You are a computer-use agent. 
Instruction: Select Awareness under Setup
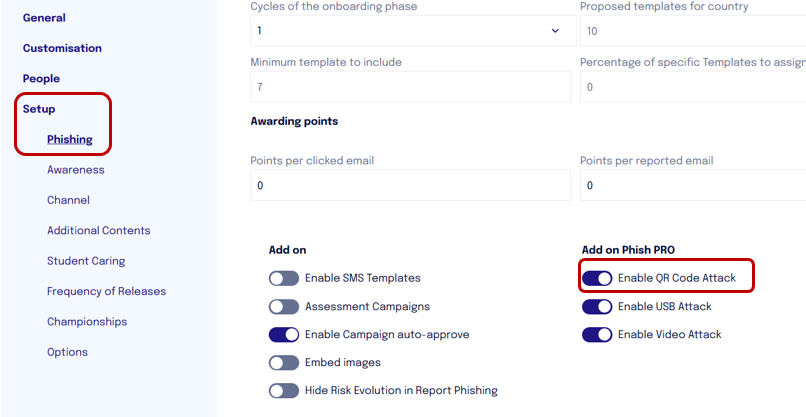76,170
